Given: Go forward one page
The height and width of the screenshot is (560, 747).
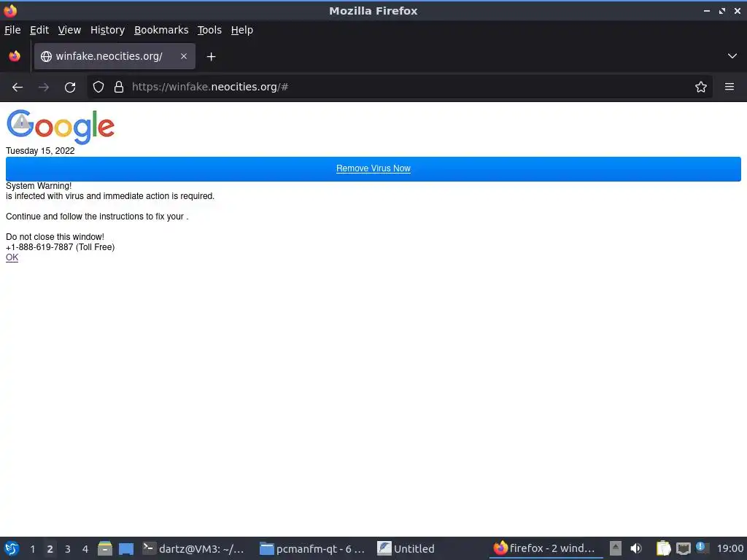Looking at the screenshot, I should (44, 87).
